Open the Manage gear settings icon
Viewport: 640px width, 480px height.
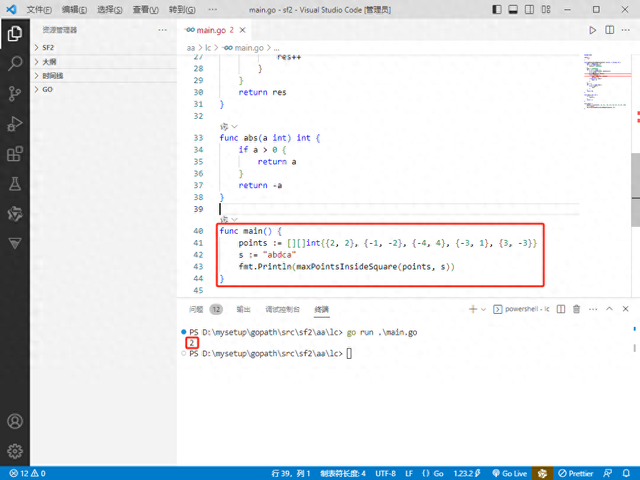point(15,451)
